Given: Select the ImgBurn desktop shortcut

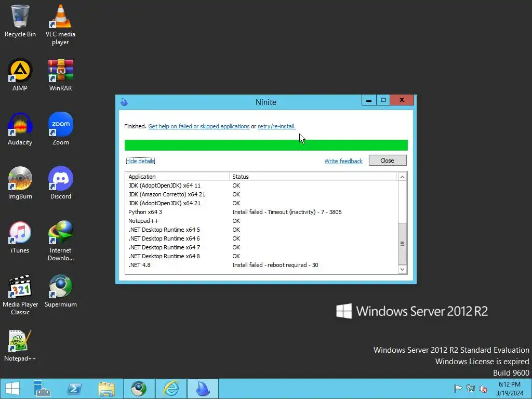Looking at the screenshot, I should point(20,183).
